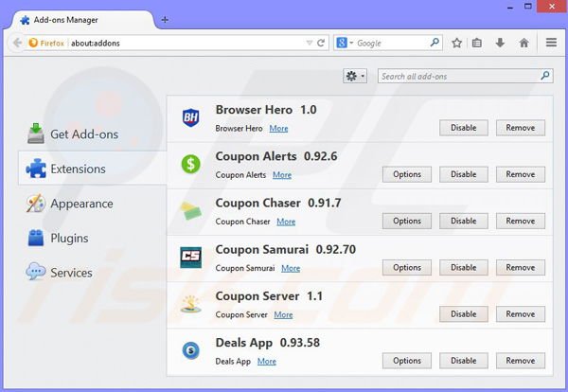Remove the Deals App extension

[521, 361]
